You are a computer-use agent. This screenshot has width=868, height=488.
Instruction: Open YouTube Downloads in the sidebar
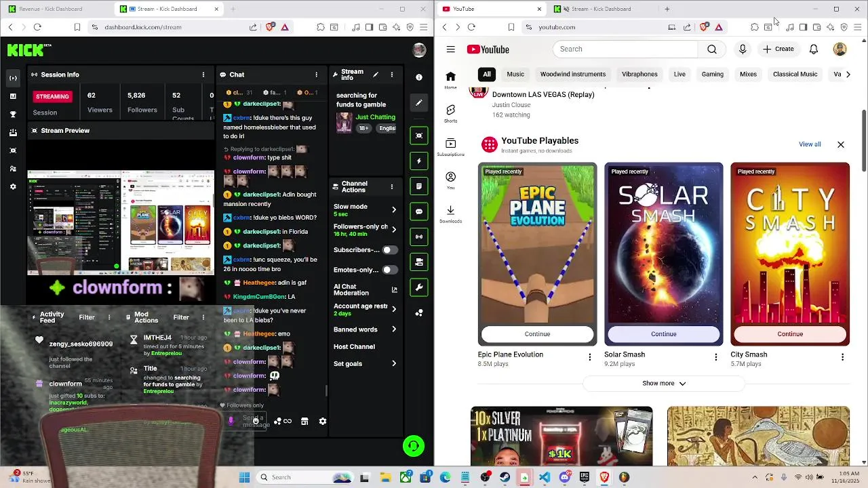point(450,214)
